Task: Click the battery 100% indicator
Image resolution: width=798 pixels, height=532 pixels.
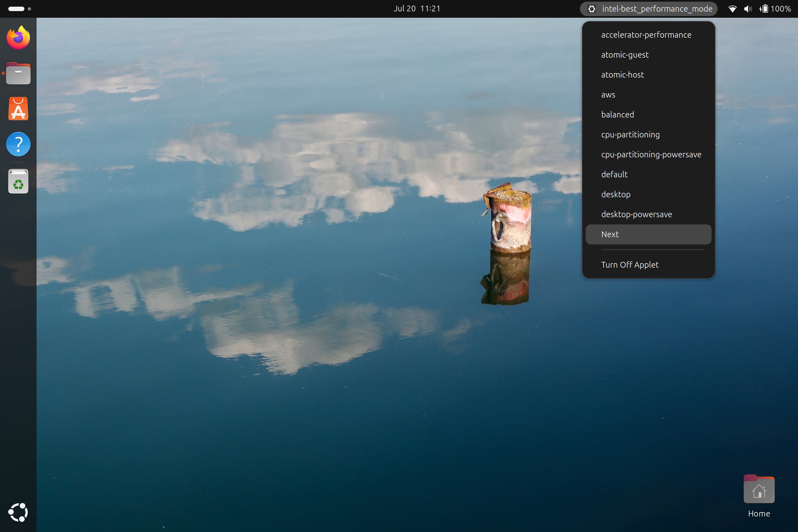Action: coord(775,9)
